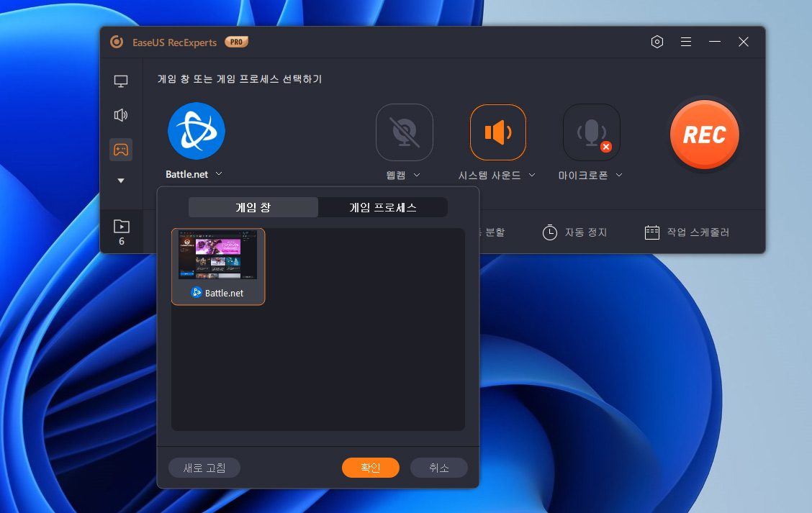
Task: Start recording with the REC button
Action: pyautogui.click(x=704, y=135)
